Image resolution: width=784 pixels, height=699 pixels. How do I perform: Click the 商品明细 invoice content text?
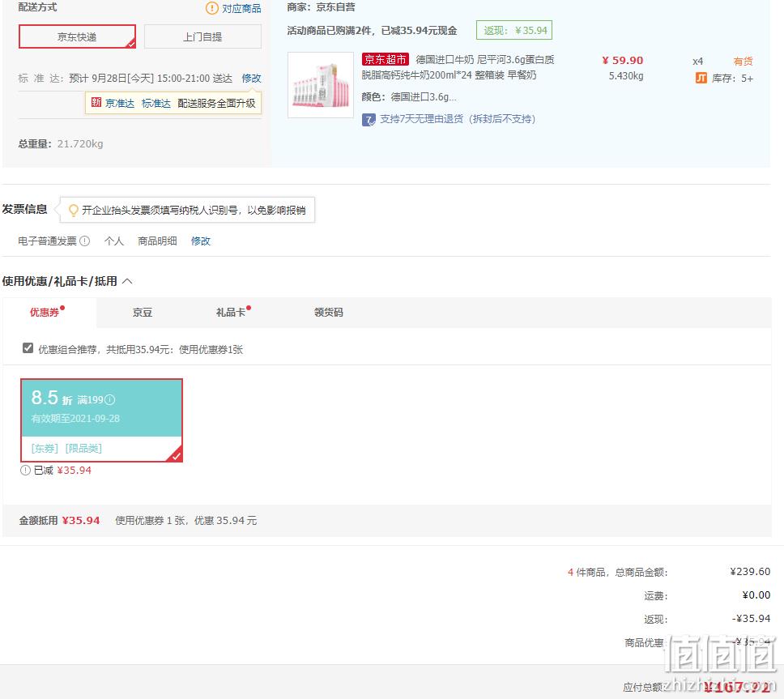[x=157, y=241]
